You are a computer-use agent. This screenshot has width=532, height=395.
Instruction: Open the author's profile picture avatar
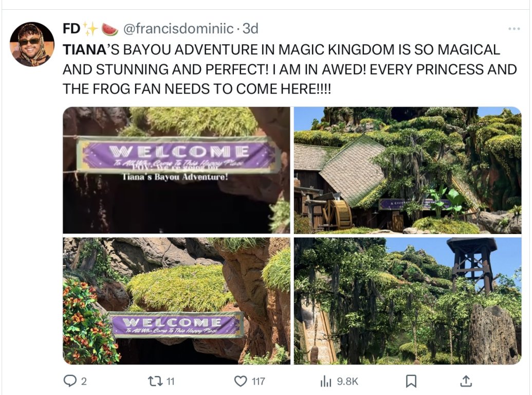point(32,44)
